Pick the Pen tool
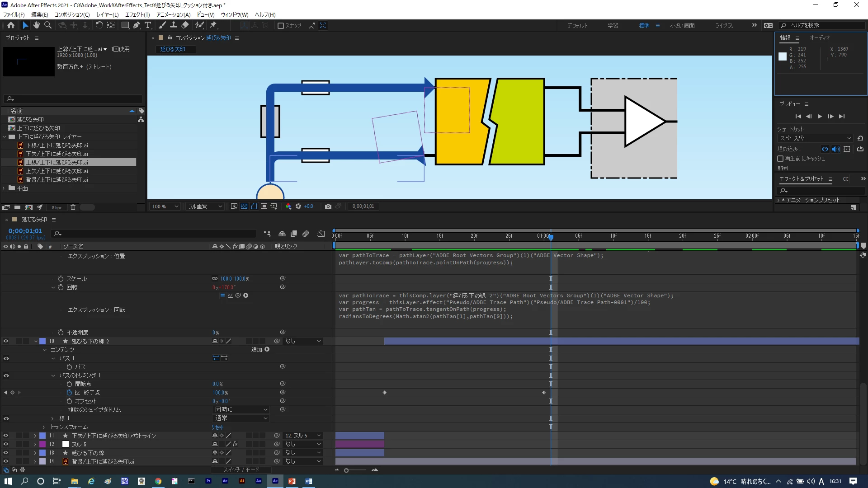Viewport: 868px width, 488px height. click(137, 25)
